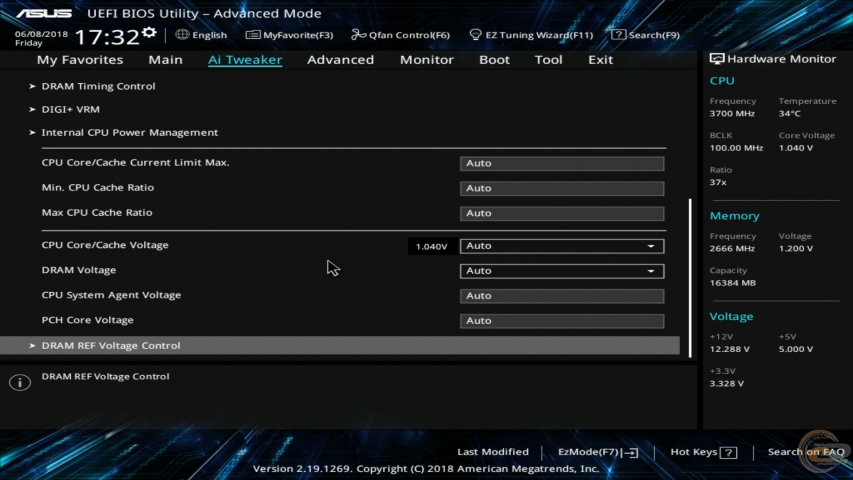This screenshot has width=853, height=480.
Task: Launch EZ Tuning Wizard(F11) bulb icon
Action: 476,35
